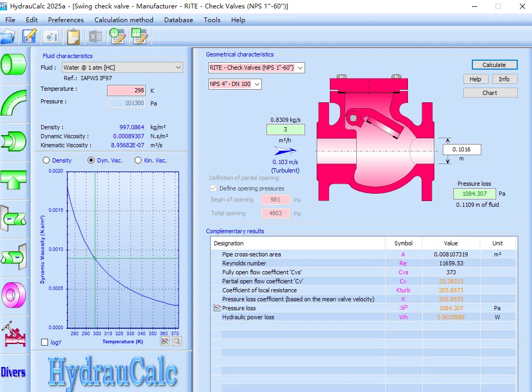Click the K temperature unit label
This screenshot has height=392, width=532.
[153, 91]
